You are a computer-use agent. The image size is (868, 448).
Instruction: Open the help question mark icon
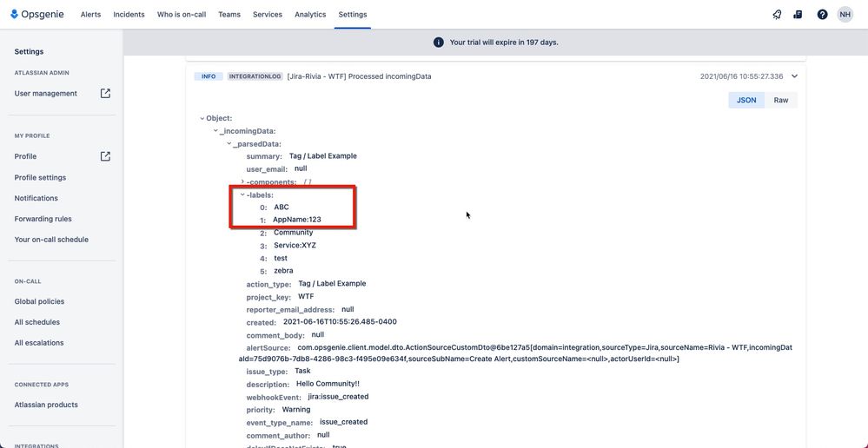pos(822,15)
